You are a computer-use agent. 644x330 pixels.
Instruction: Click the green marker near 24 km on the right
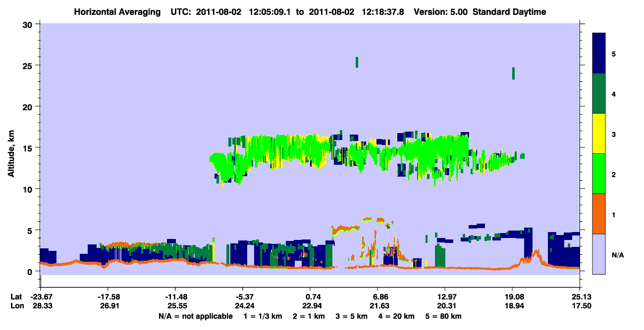click(513, 73)
